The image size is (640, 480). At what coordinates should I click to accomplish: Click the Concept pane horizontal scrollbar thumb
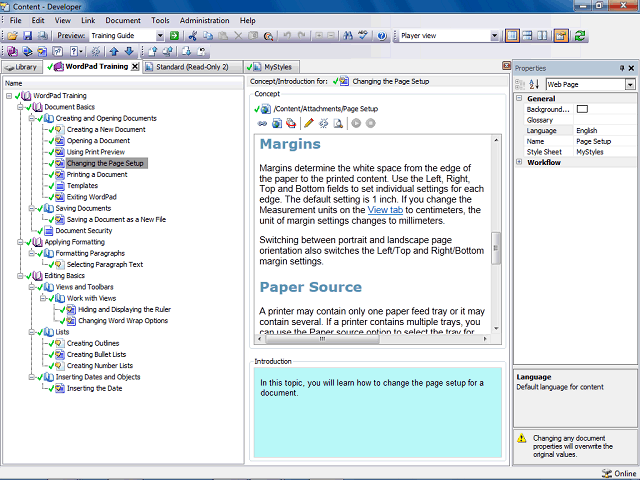point(322,339)
